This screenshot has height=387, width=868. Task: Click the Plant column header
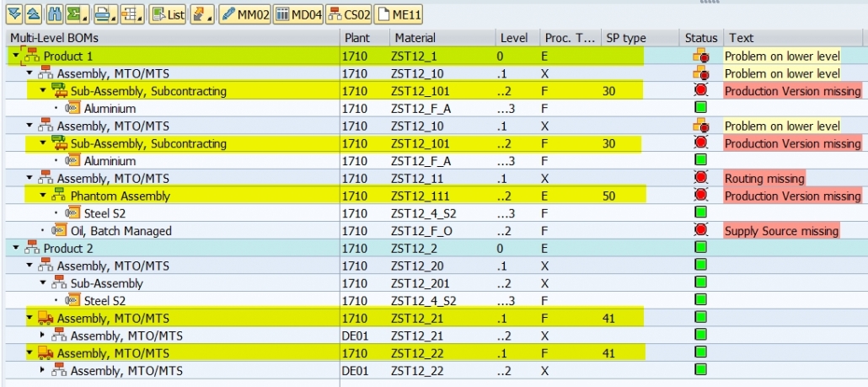click(x=364, y=38)
